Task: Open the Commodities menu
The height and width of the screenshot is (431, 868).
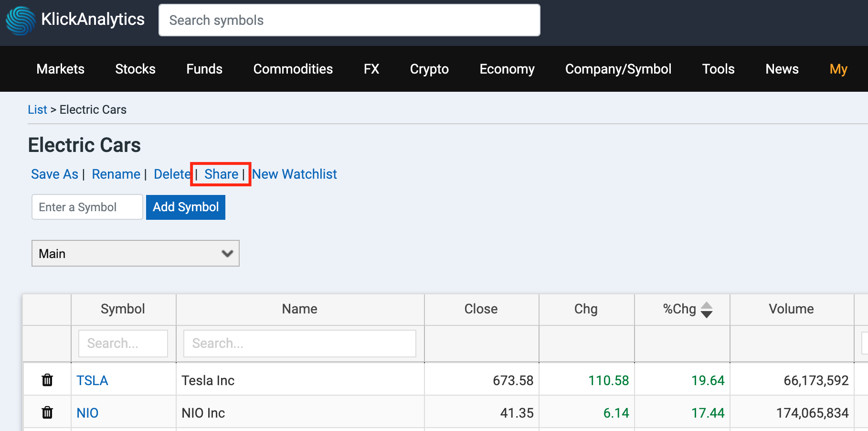Action: 293,69
